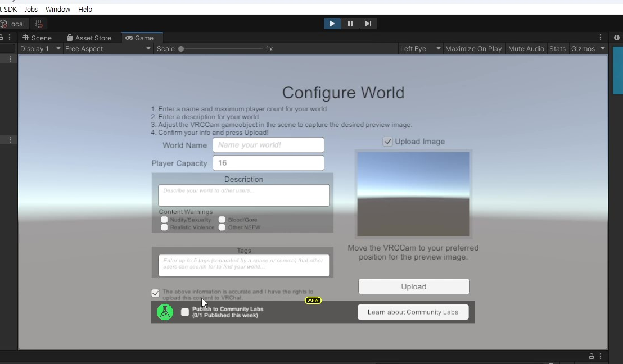
Task: Switch to the Scene tab
Action: point(37,38)
